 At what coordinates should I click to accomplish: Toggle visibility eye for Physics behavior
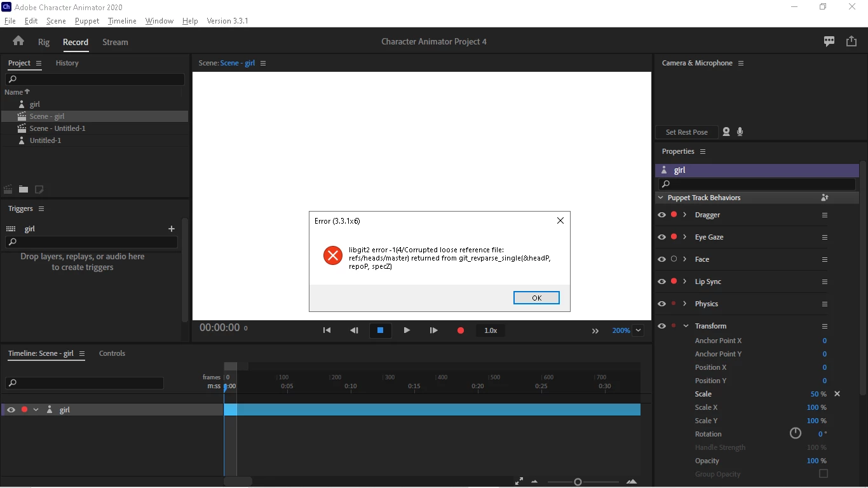click(661, 304)
